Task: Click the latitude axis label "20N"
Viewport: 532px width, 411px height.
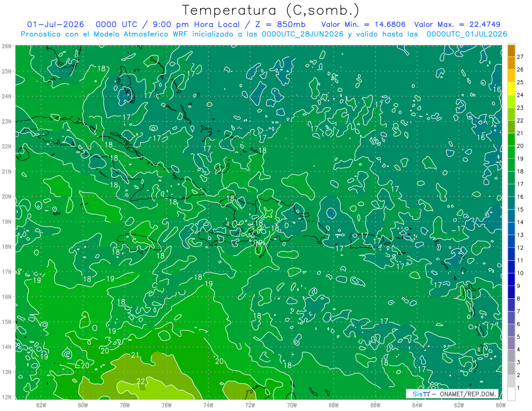Action: (7, 196)
